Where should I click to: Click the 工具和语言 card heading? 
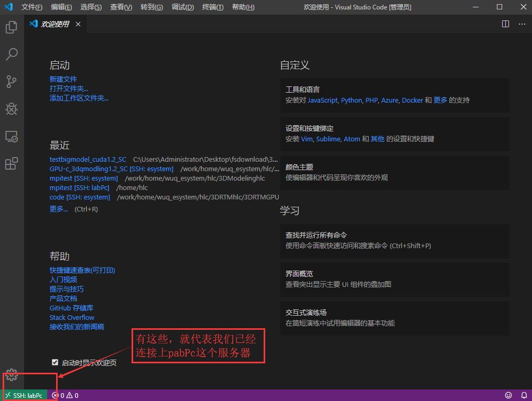tap(302, 90)
